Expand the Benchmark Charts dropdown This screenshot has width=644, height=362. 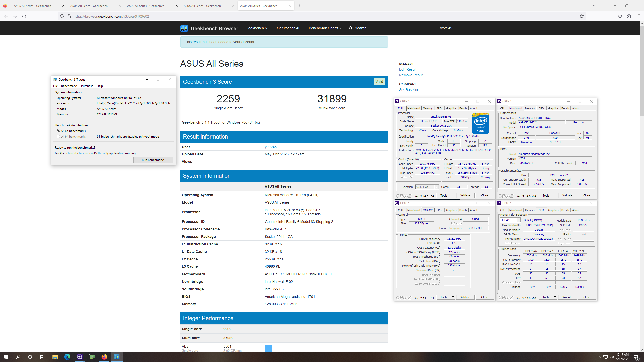[325, 28]
